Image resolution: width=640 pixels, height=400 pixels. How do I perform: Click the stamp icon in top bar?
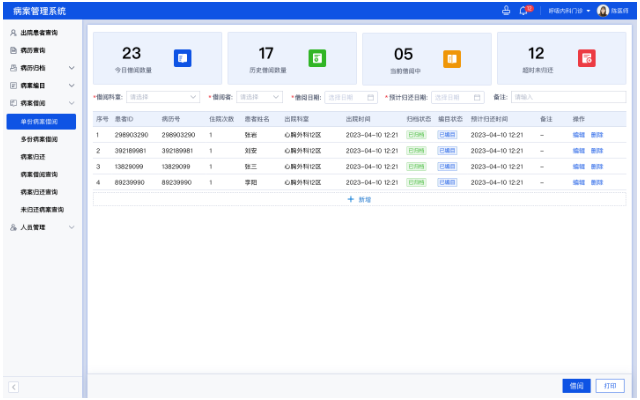point(506,10)
